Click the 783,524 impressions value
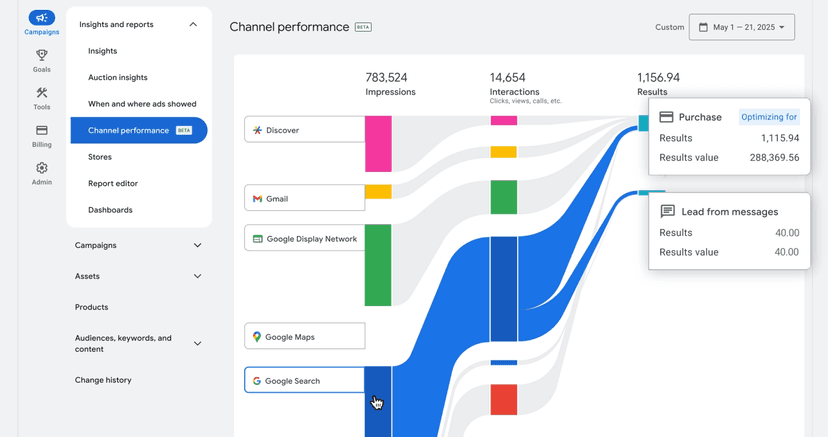This screenshot has width=828, height=437. tap(386, 78)
